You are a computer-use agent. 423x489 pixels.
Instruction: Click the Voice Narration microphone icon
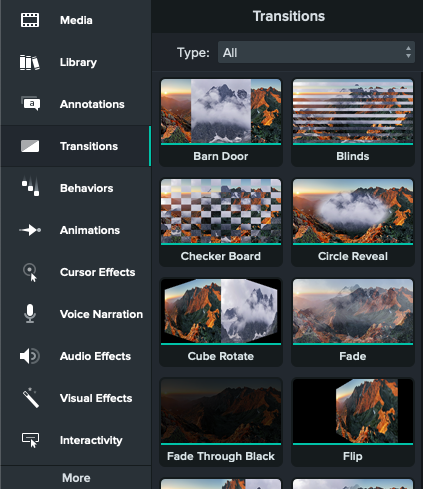click(x=30, y=313)
